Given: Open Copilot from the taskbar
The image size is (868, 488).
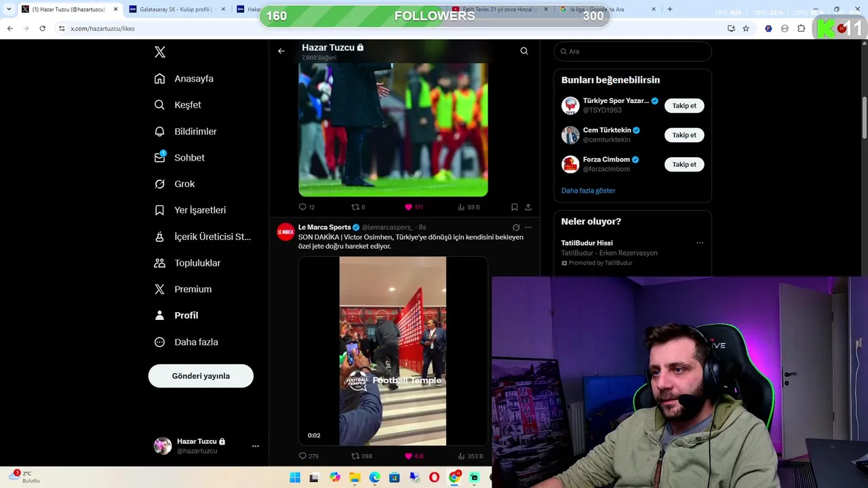Looking at the screenshot, I should pos(335,478).
